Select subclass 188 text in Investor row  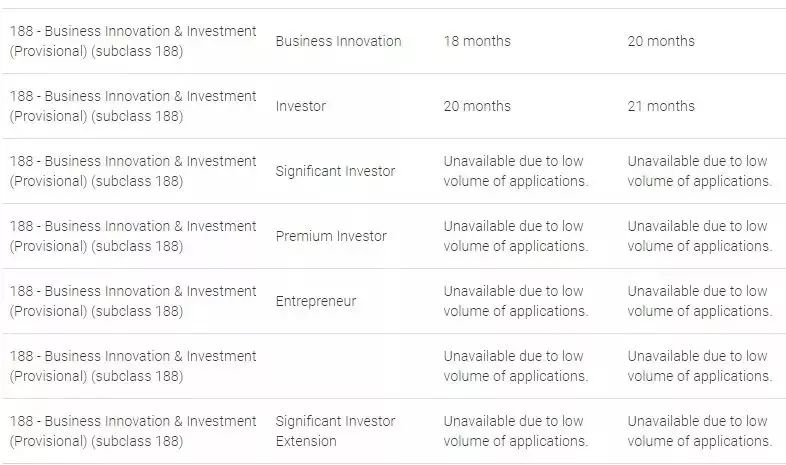pos(137,116)
